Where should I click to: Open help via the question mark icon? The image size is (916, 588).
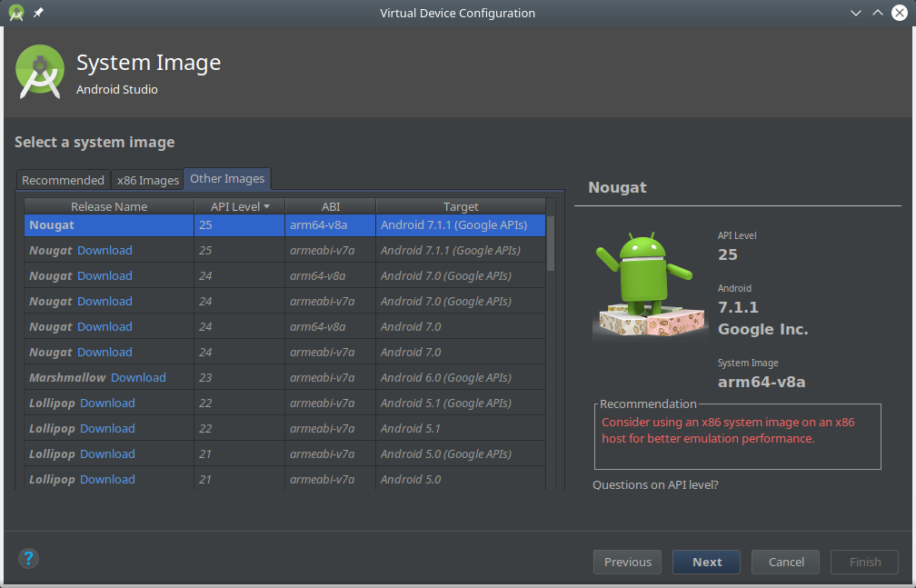pos(28,559)
